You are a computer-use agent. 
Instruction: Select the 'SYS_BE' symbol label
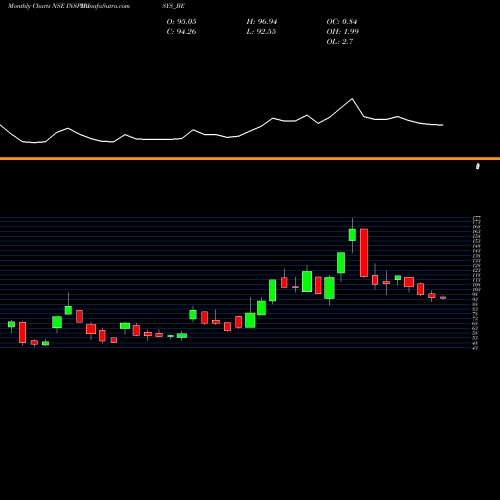(x=173, y=6)
